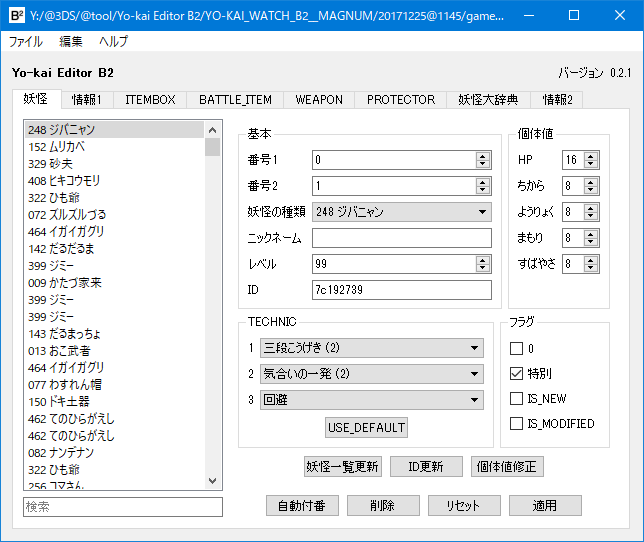Open the ヘルプ menu
This screenshot has height=542, width=644.
[113, 41]
